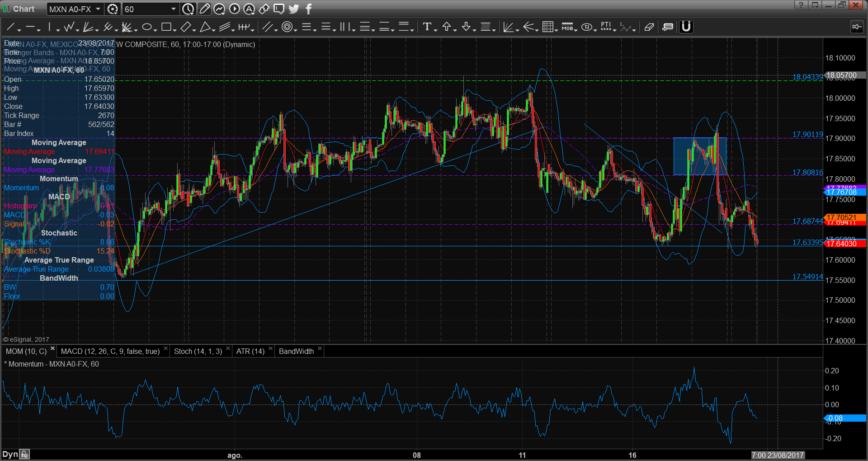This screenshot has height=461, width=868.
Task: Expand the dropdown arrow next to ellipse tool
Action: (155, 30)
